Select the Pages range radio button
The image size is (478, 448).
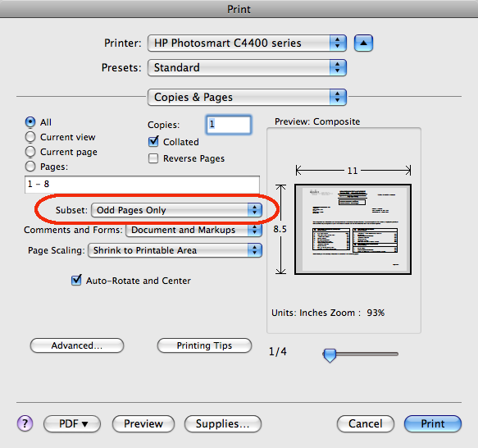[30, 167]
